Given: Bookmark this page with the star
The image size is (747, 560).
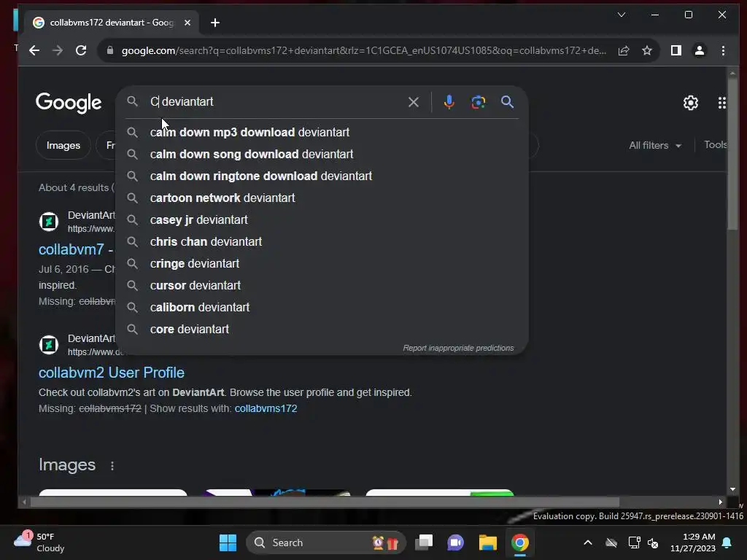Looking at the screenshot, I should (646, 50).
